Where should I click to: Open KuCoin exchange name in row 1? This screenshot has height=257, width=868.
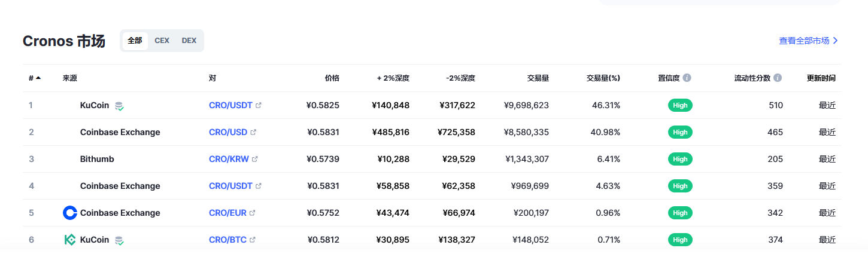(95, 105)
